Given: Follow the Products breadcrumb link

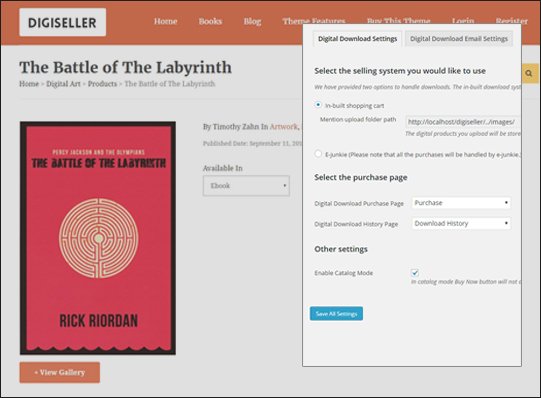Looking at the screenshot, I should pos(102,84).
